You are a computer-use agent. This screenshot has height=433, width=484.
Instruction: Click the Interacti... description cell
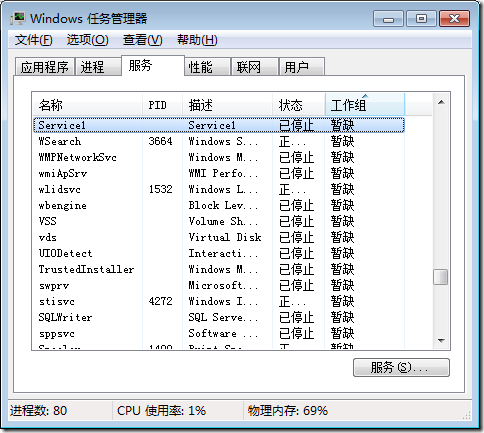[223, 253]
